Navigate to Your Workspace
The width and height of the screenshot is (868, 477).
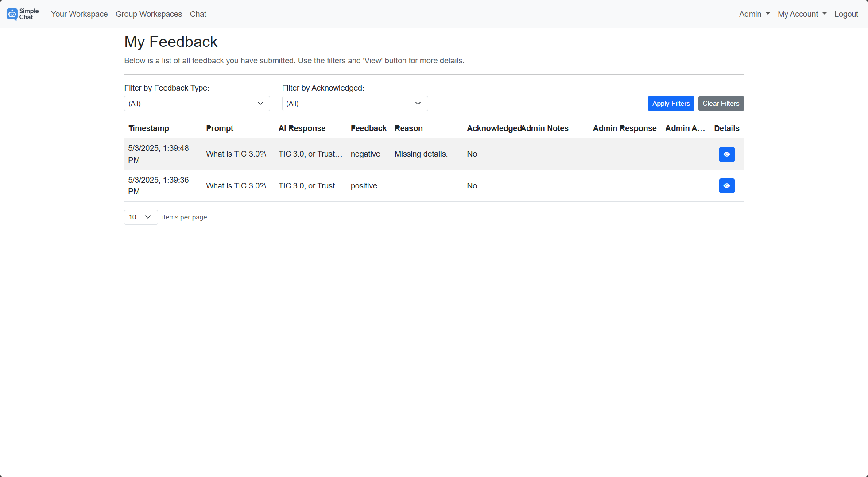(79, 14)
